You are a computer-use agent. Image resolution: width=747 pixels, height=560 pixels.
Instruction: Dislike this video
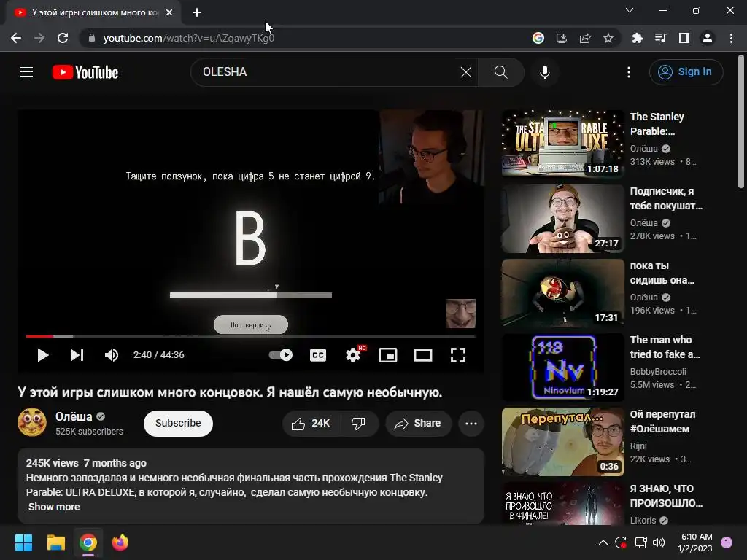(358, 424)
